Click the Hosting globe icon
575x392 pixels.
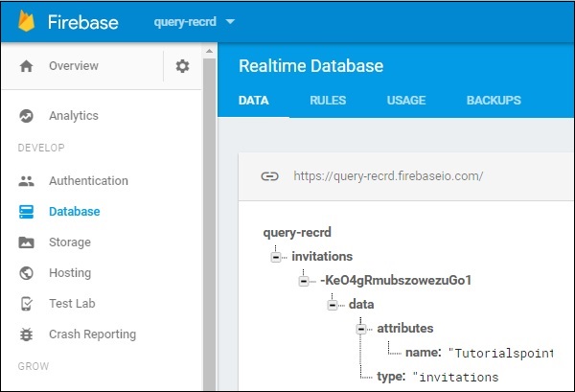(27, 273)
